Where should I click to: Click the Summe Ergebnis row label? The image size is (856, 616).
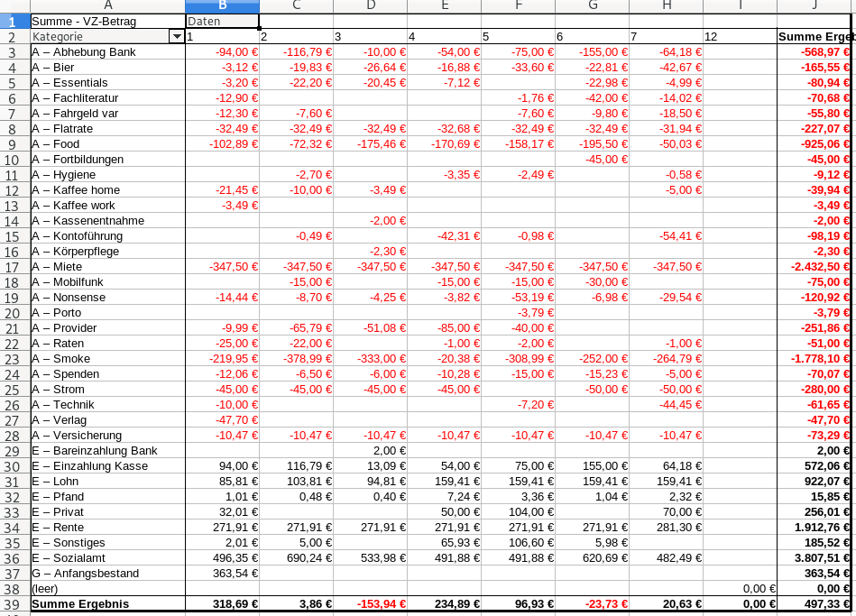107,604
